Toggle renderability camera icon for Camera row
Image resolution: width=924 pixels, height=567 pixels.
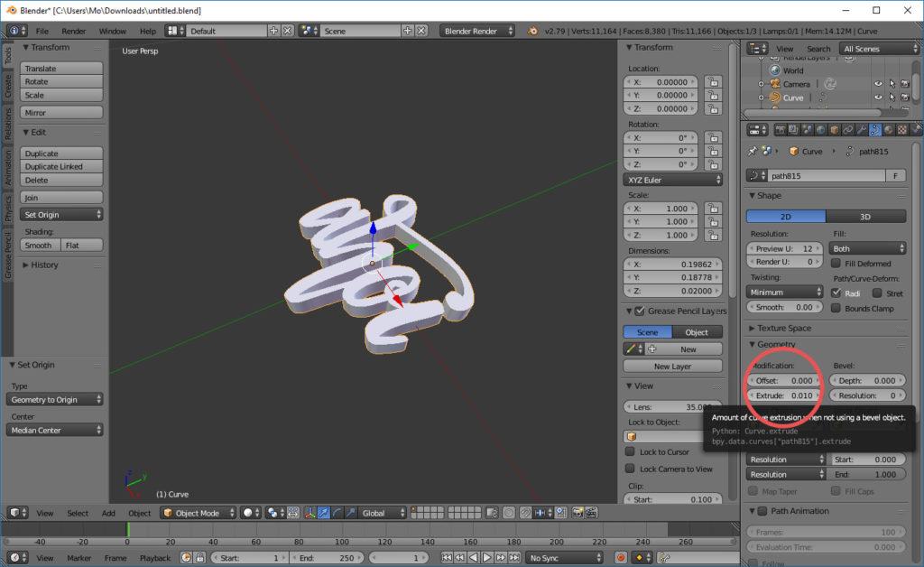904,84
